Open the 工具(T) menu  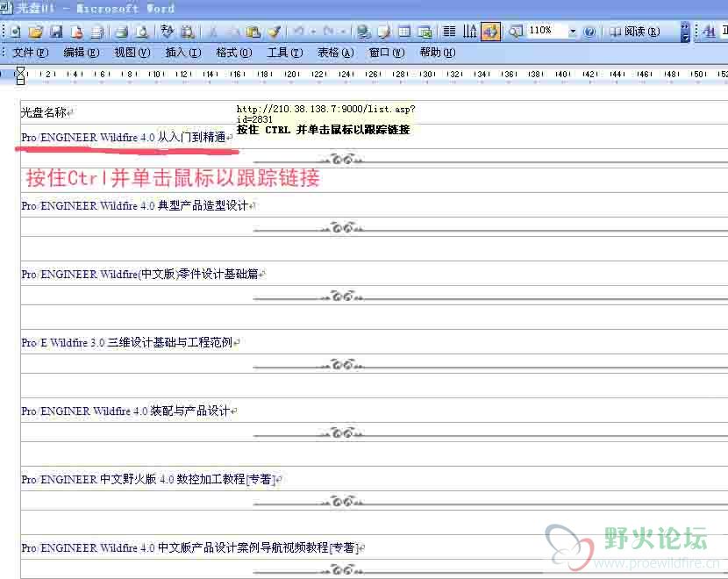tap(284, 53)
